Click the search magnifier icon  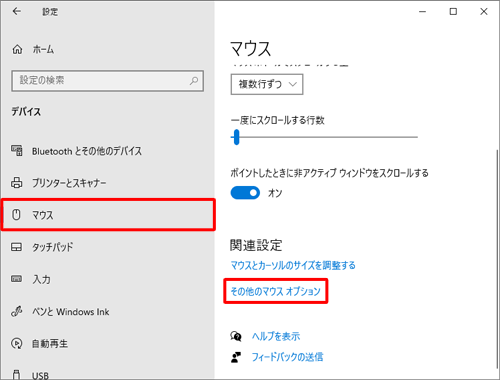tap(194, 80)
